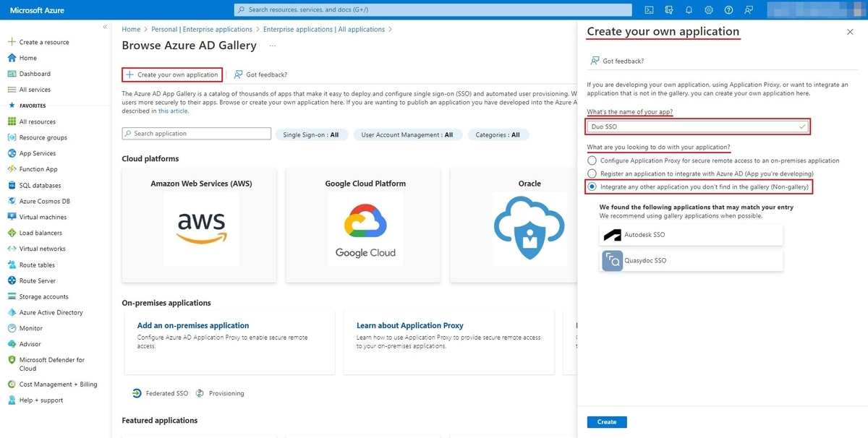The width and height of the screenshot is (868, 438).
Task: Click the App Services icon
Action: point(12,153)
